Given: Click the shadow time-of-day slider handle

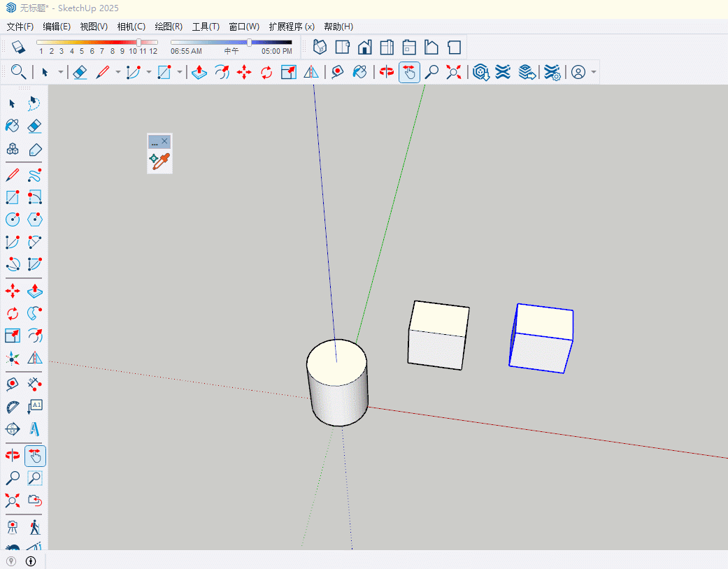Looking at the screenshot, I should point(250,43).
